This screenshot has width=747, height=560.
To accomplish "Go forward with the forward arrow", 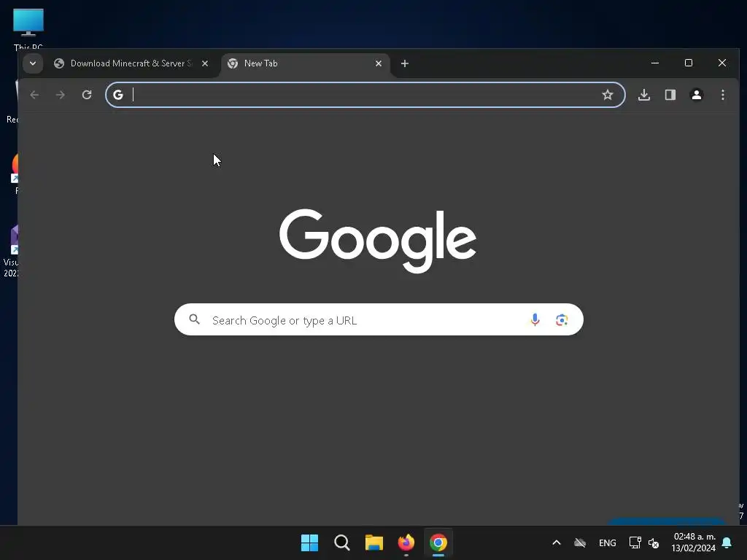I will coord(60,95).
